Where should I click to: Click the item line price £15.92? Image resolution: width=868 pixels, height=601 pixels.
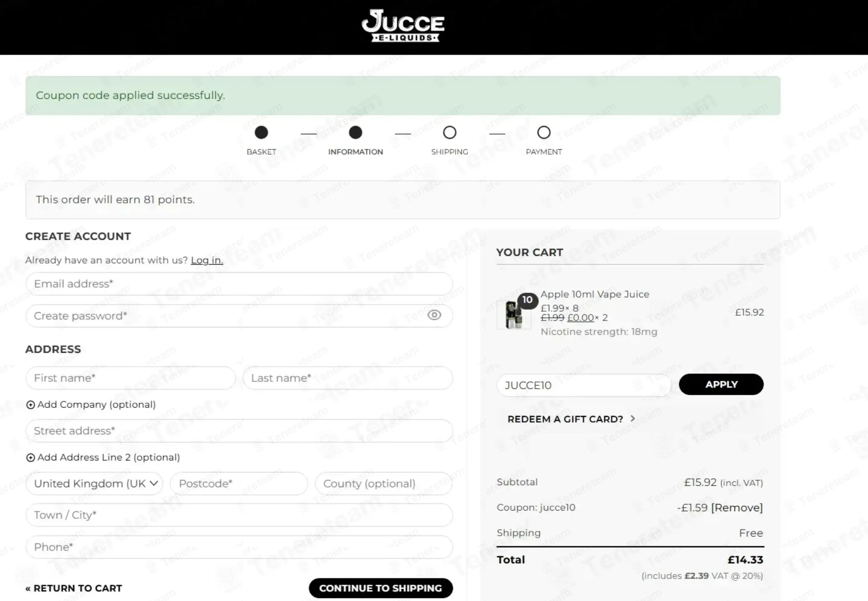tap(749, 313)
